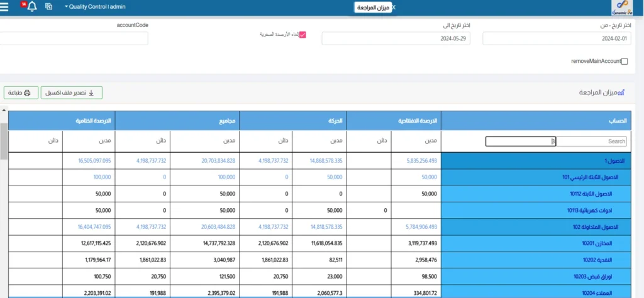Open the to-date picker field
644x298 pixels.
(396, 39)
